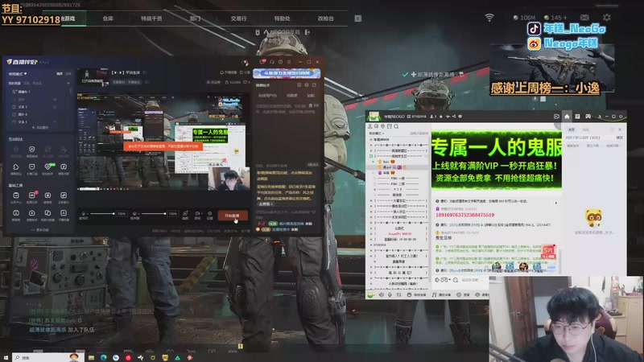Adjust the microphone volume slider
This screenshot has width=644, height=362.
click(102, 213)
